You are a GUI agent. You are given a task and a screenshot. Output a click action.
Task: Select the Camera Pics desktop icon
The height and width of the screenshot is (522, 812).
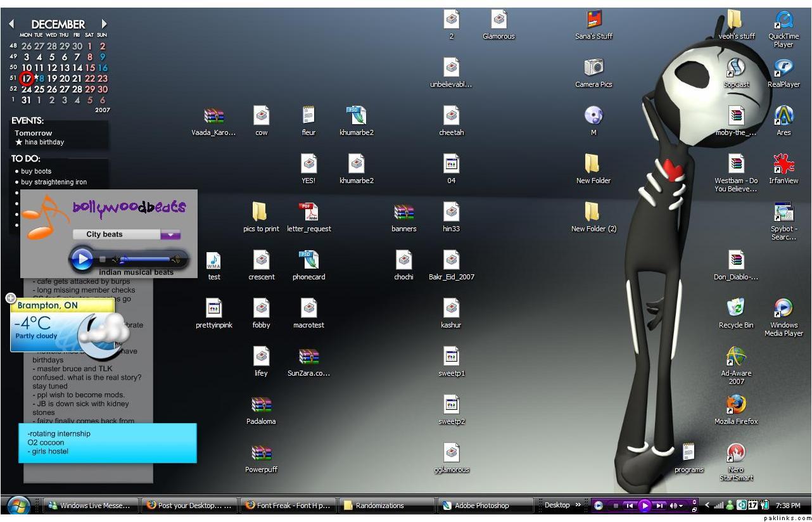point(593,68)
